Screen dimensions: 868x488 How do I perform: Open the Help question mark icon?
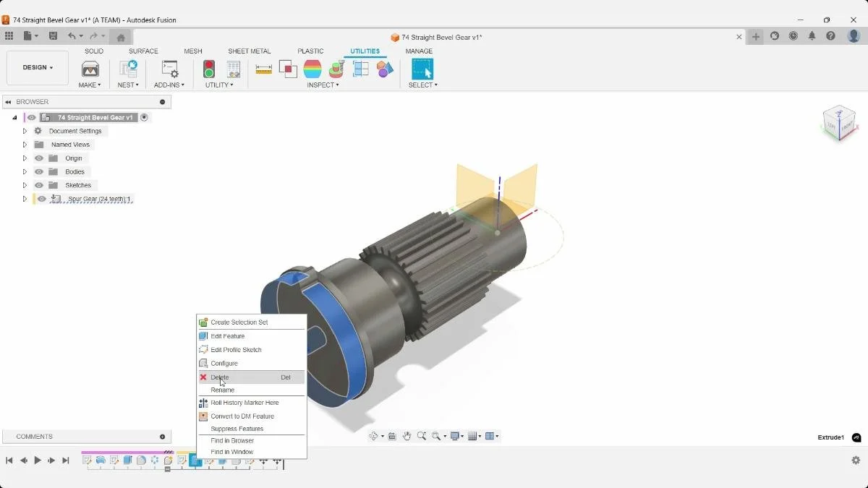pyautogui.click(x=831, y=36)
